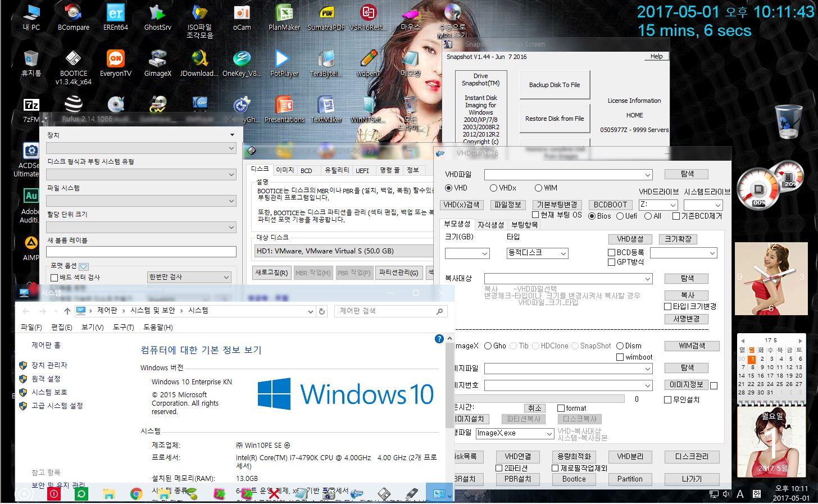Click the VHD생성 button
The image size is (818, 504).
[630, 239]
